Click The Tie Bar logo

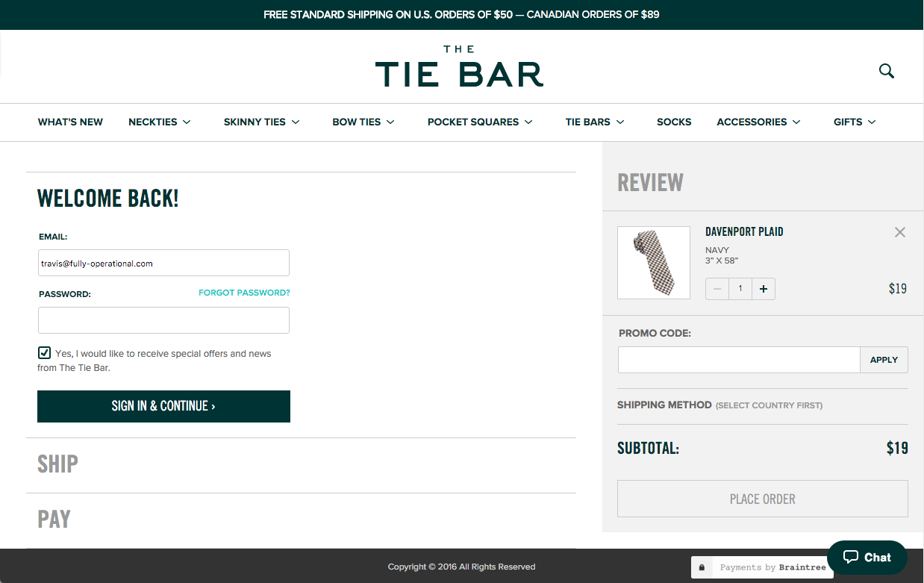tap(459, 67)
